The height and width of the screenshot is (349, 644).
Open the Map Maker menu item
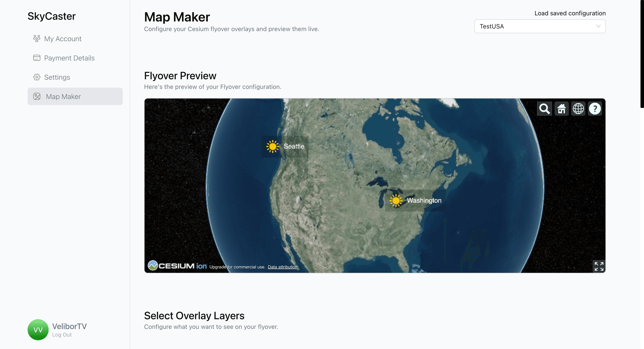tap(75, 96)
